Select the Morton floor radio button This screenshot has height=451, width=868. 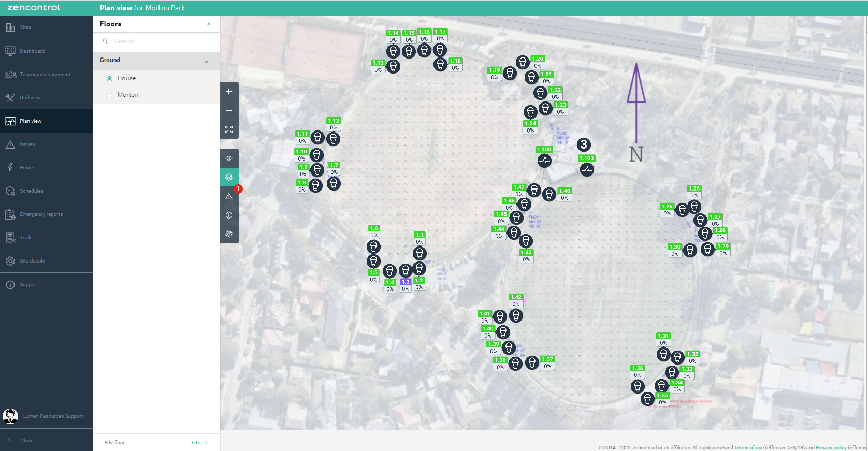[x=109, y=95]
